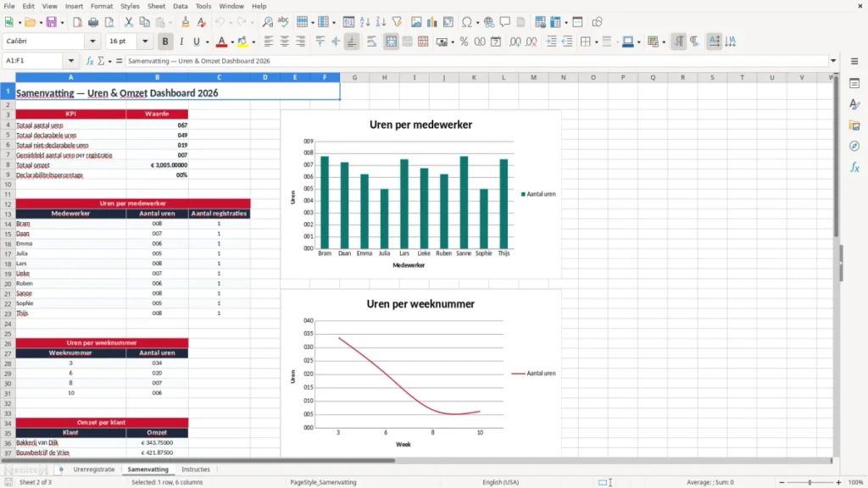
Task: Click the Insert Hyperlink icon
Action: tap(489, 22)
